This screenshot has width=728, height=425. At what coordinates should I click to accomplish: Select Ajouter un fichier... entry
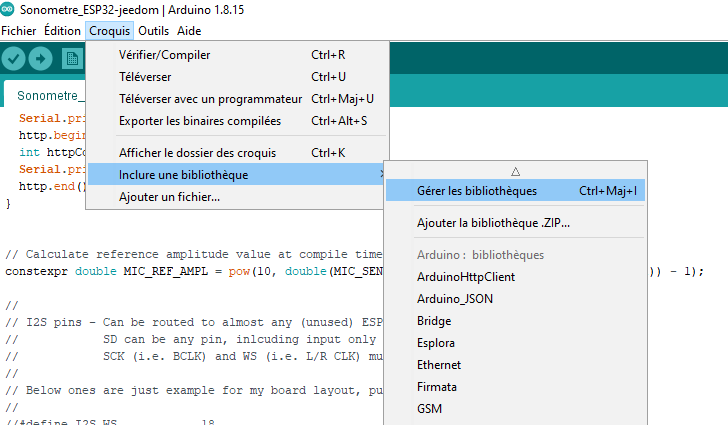point(237,197)
